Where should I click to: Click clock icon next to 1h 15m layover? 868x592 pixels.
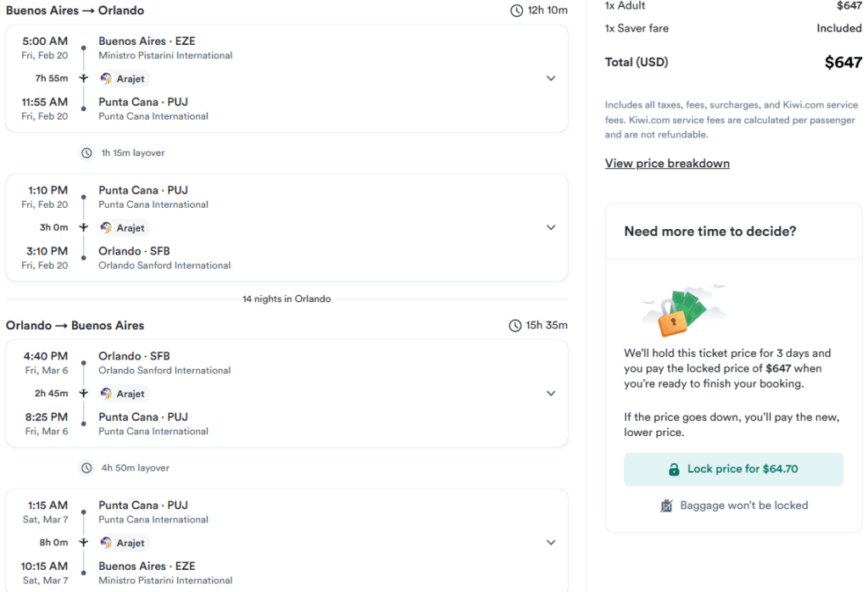pos(86,154)
